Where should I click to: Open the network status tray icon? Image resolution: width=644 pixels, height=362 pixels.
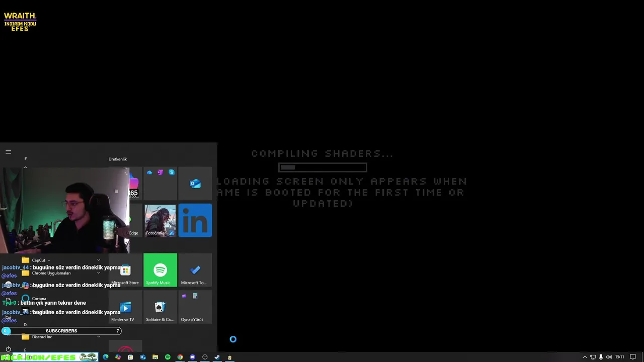[593, 357]
